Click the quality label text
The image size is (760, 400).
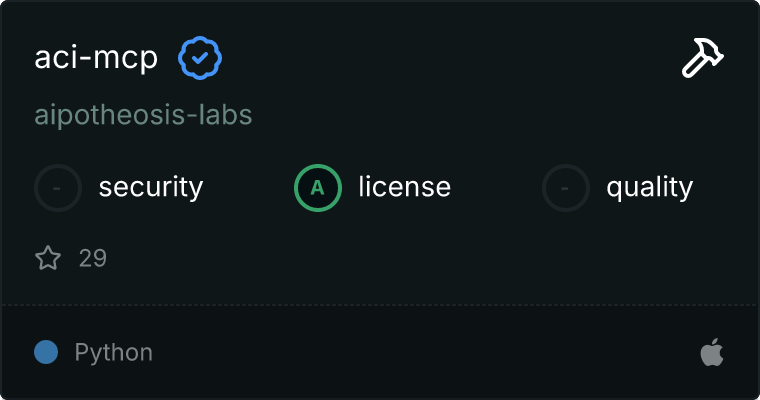649,187
